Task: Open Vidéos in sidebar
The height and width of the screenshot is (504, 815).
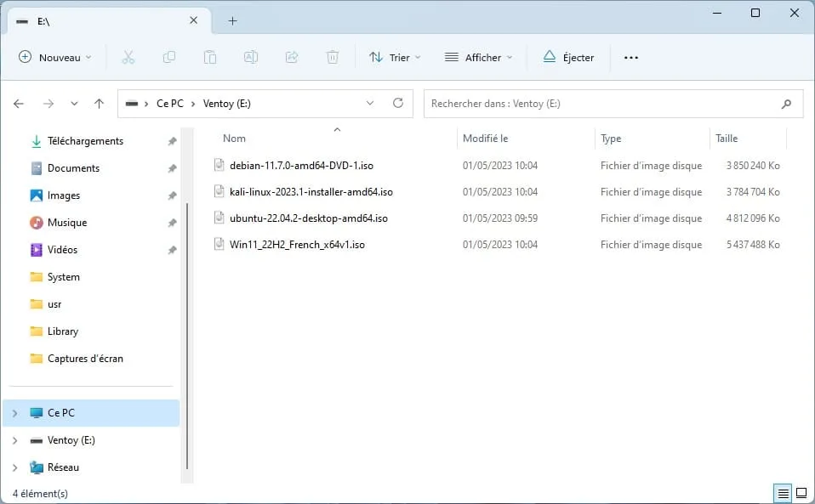Action: point(62,250)
